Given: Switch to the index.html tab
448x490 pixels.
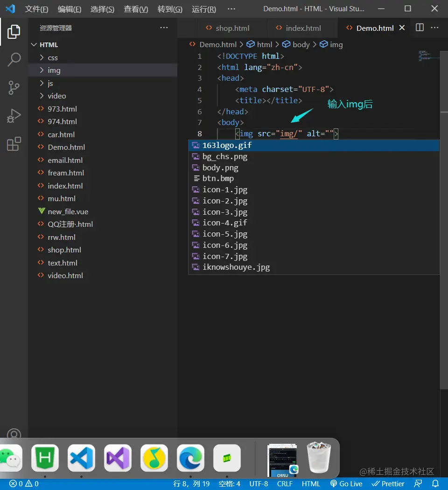Looking at the screenshot, I should pos(303,28).
